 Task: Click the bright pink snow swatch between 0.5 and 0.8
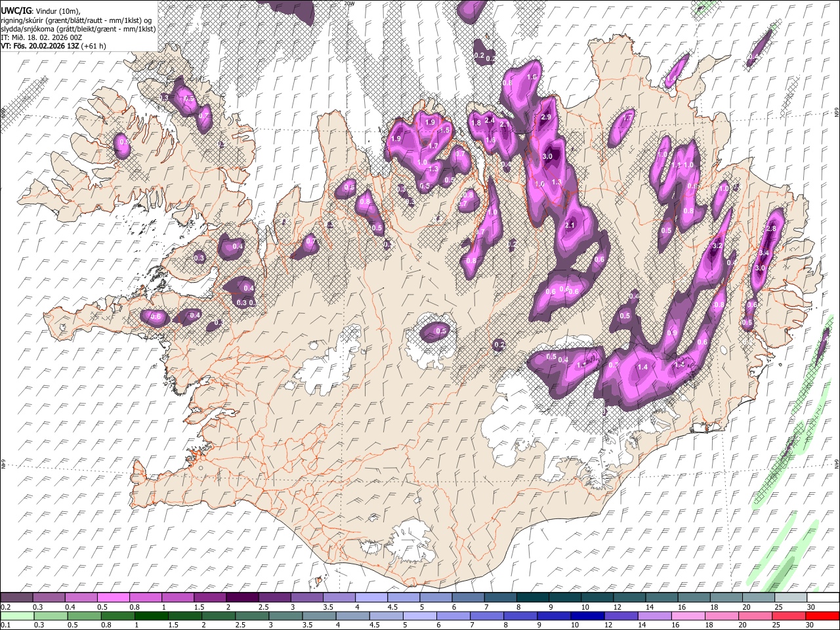click(113, 598)
